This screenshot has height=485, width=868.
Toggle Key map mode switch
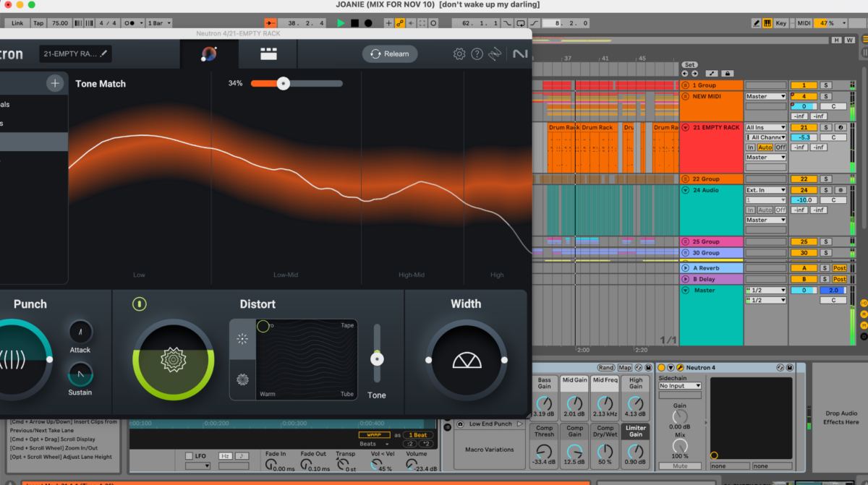(x=781, y=23)
